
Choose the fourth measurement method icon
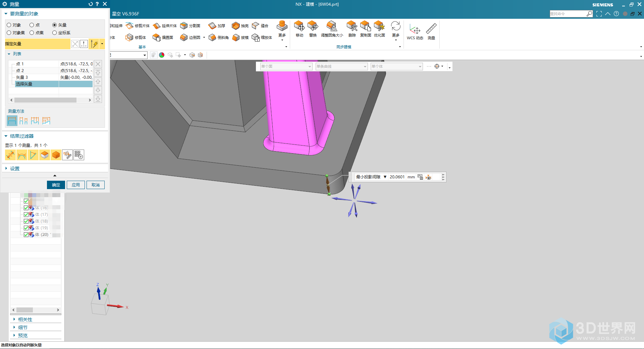point(46,121)
